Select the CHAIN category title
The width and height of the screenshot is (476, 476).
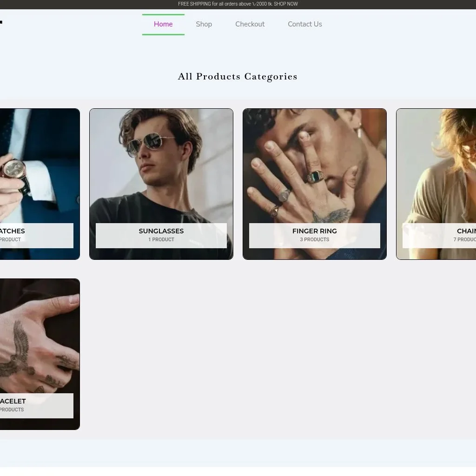pos(466,231)
